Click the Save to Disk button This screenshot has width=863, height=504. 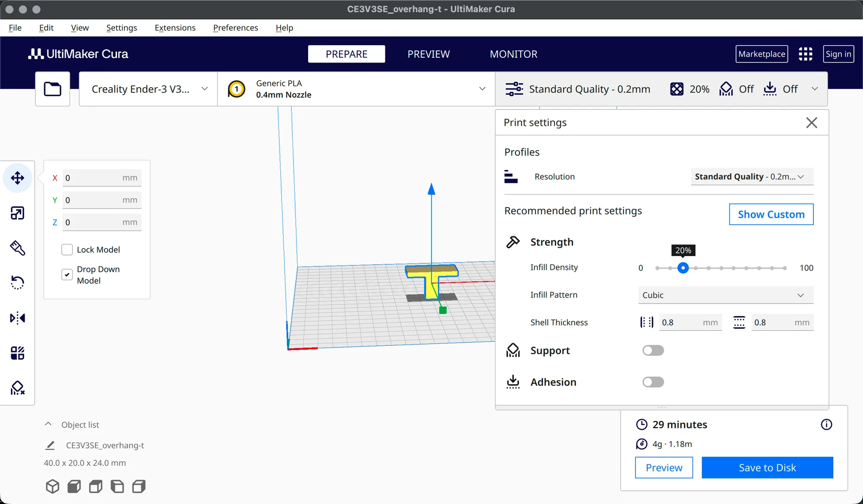[x=767, y=467]
